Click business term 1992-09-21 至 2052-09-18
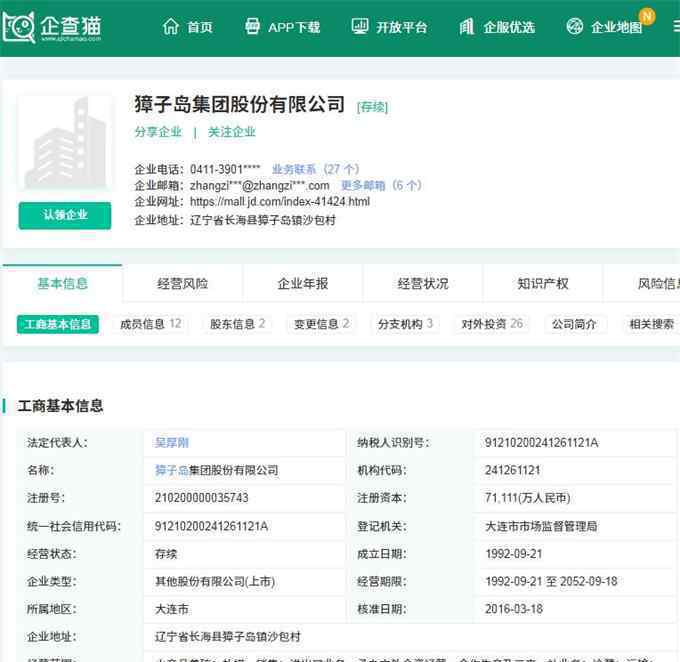This screenshot has height=662, width=680. click(x=551, y=582)
